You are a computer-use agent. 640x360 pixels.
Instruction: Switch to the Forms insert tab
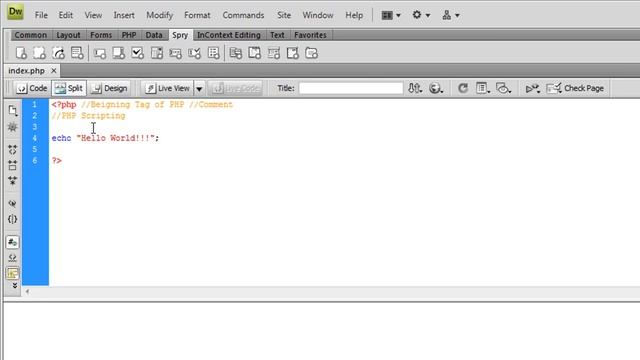(101, 35)
